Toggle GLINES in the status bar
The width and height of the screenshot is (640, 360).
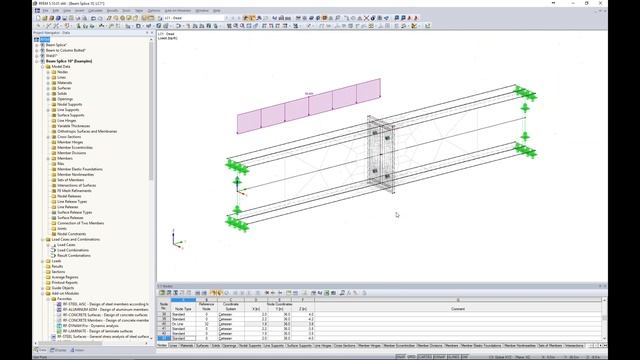pos(454,357)
